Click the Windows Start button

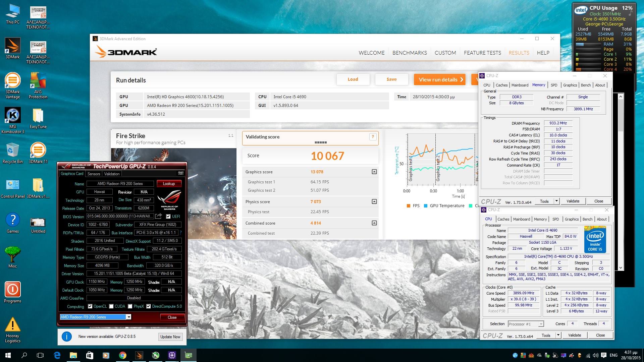click(8, 355)
